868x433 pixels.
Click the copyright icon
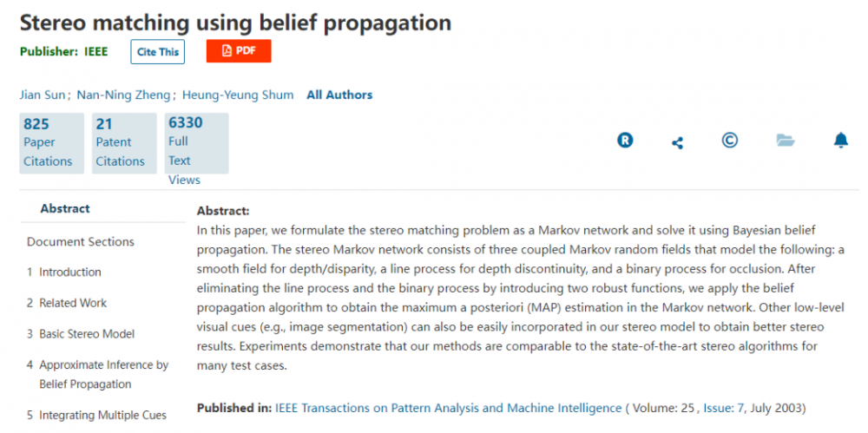pos(730,141)
